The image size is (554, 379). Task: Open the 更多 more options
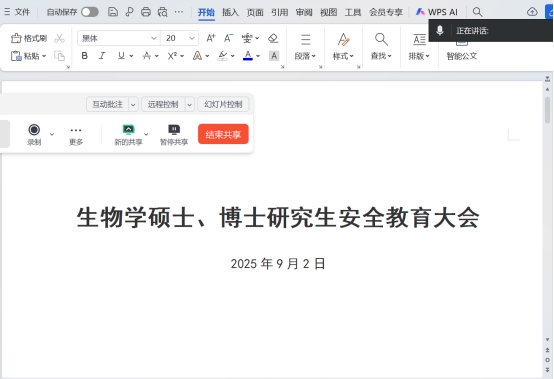[76, 136]
